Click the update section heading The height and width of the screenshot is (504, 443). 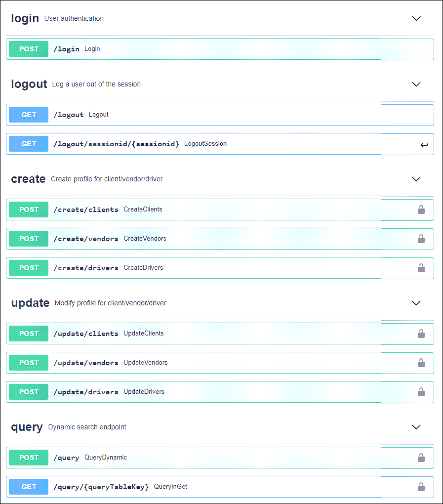pos(30,303)
